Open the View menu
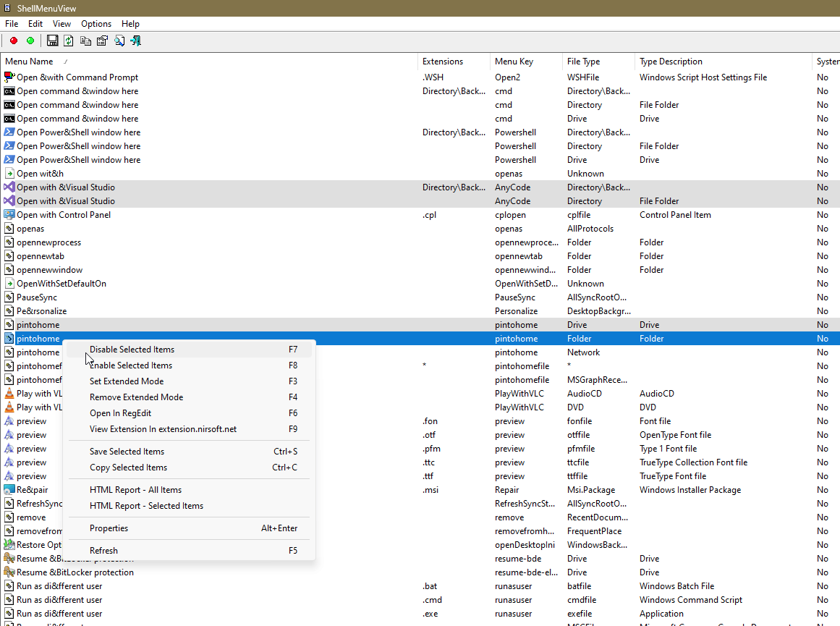 pos(61,24)
